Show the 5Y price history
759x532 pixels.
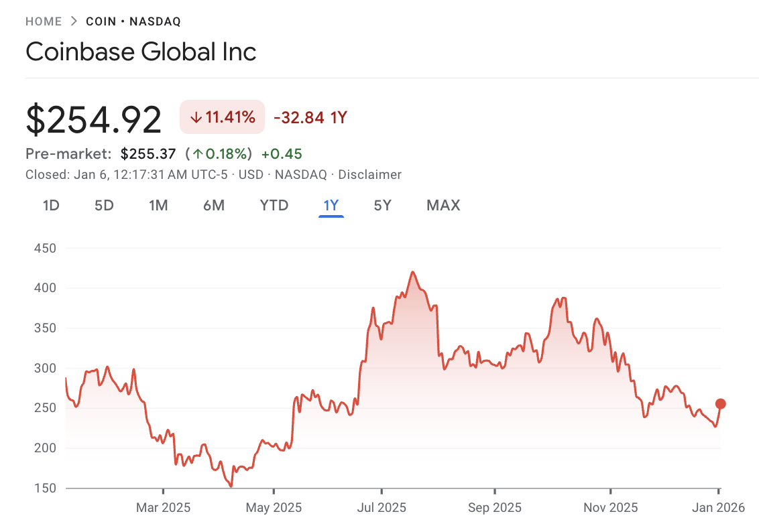coord(382,206)
